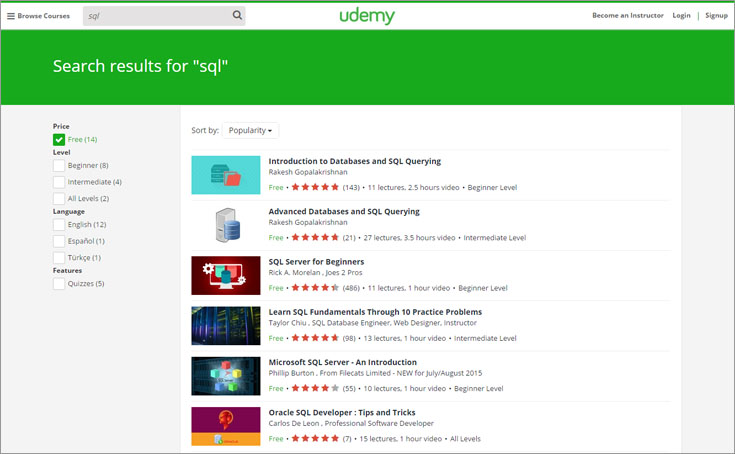Click instructor Rick A. Morelan, Joes 2 Pros

tap(315, 273)
